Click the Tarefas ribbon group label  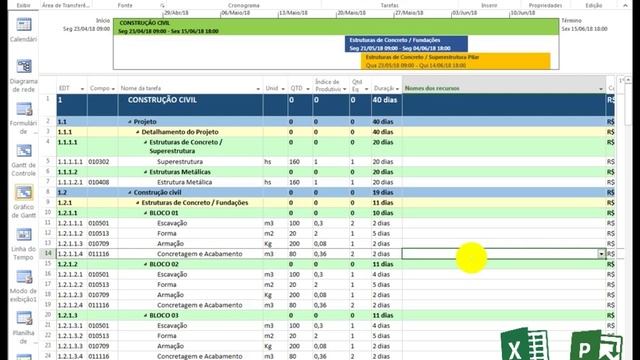(389, 5)
